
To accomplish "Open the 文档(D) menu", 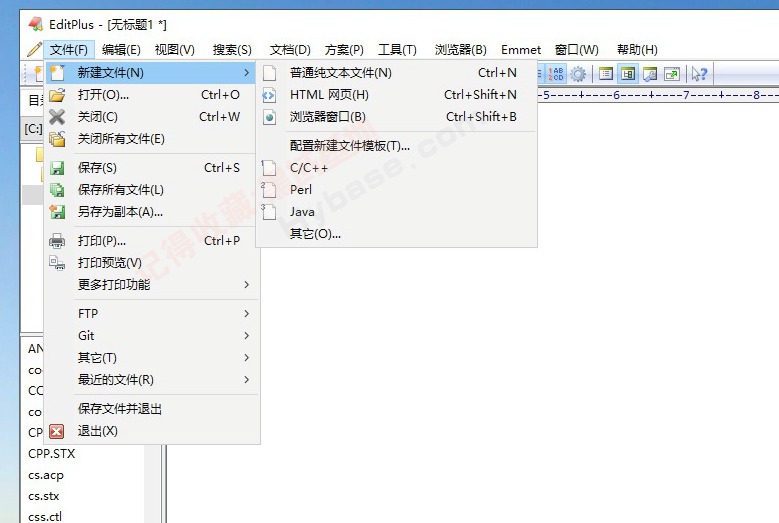I will click(290, 50).
